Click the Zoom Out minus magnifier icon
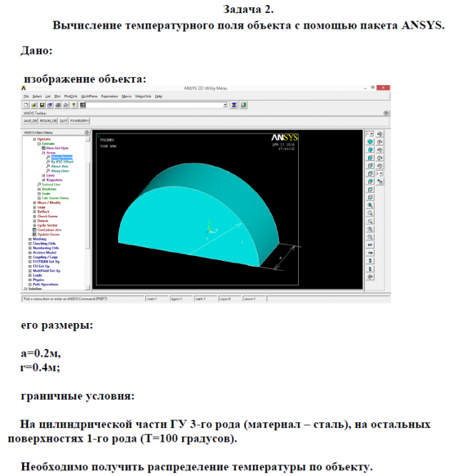 pos(370,237)
